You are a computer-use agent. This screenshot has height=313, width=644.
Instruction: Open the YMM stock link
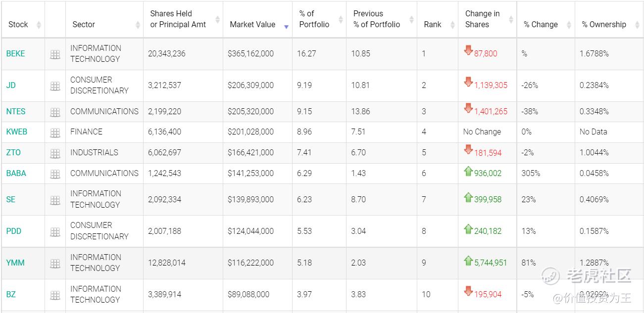click(15, 263)
